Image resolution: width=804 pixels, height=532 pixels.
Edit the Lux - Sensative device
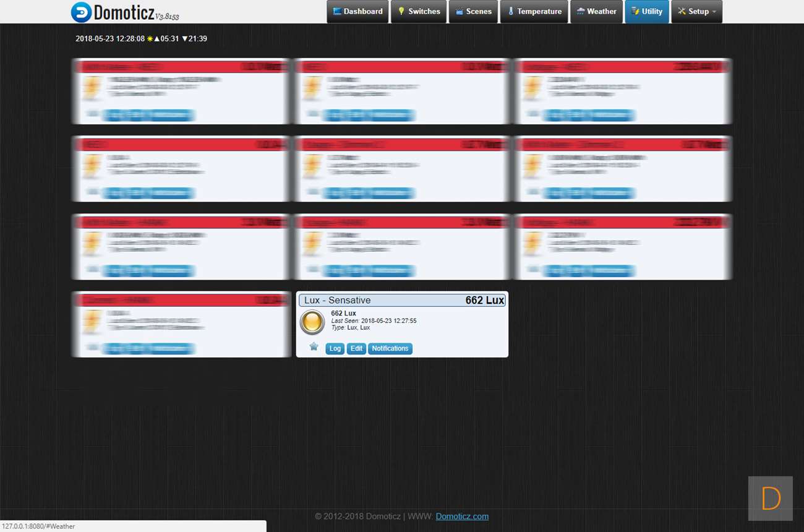(x=356, y=349)
